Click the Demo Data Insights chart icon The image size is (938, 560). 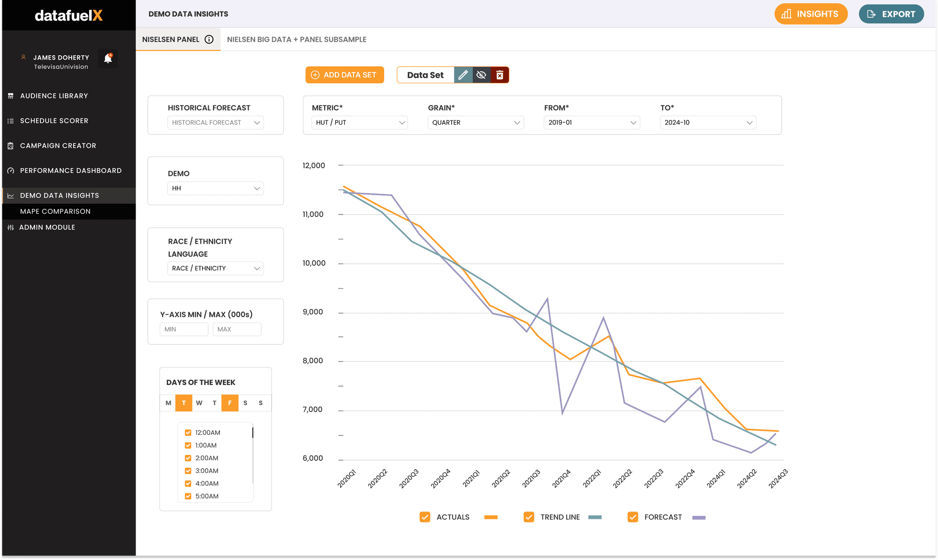[11, 196]
